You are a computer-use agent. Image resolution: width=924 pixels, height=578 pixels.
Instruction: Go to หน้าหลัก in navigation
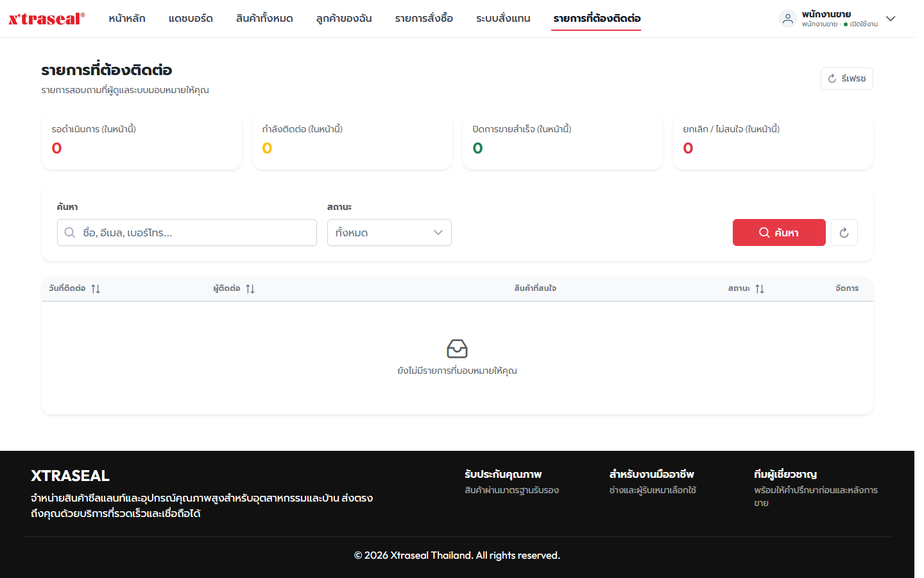point(127,19)
